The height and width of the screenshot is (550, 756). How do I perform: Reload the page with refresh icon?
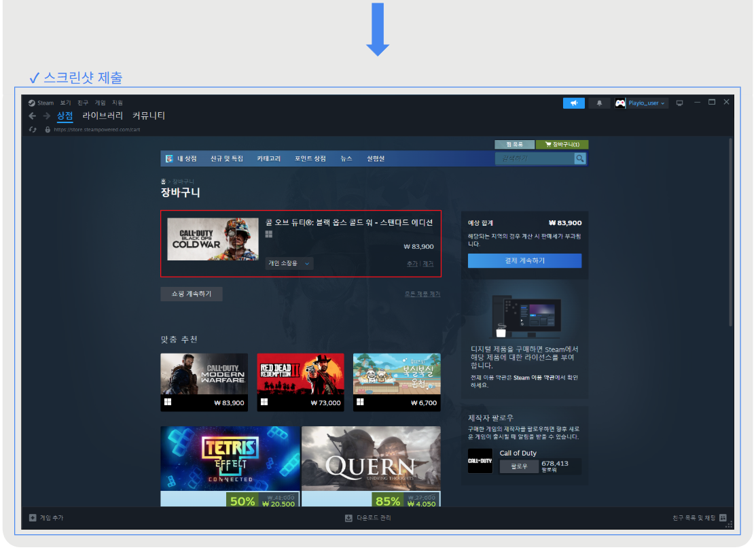(33, 129)
